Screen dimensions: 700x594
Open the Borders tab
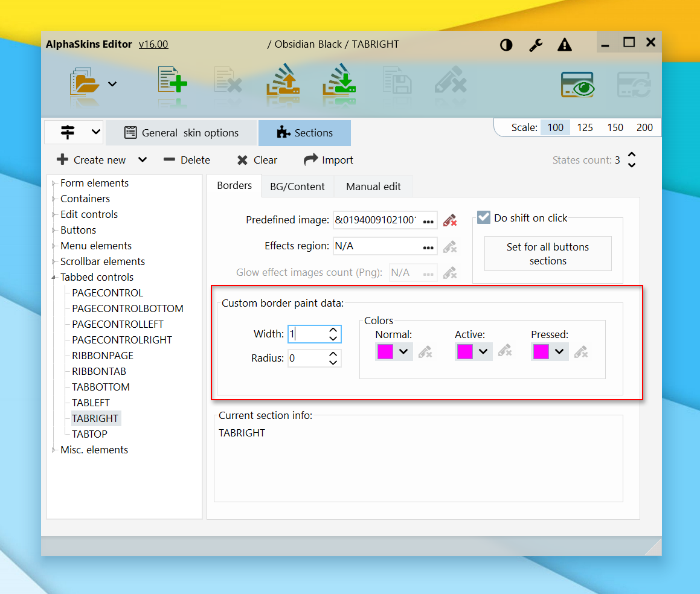[234, 186]
